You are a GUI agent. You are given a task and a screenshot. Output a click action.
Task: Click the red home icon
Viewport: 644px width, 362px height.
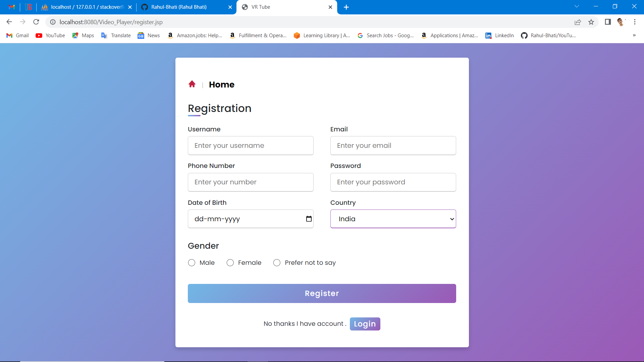point(192,84)
